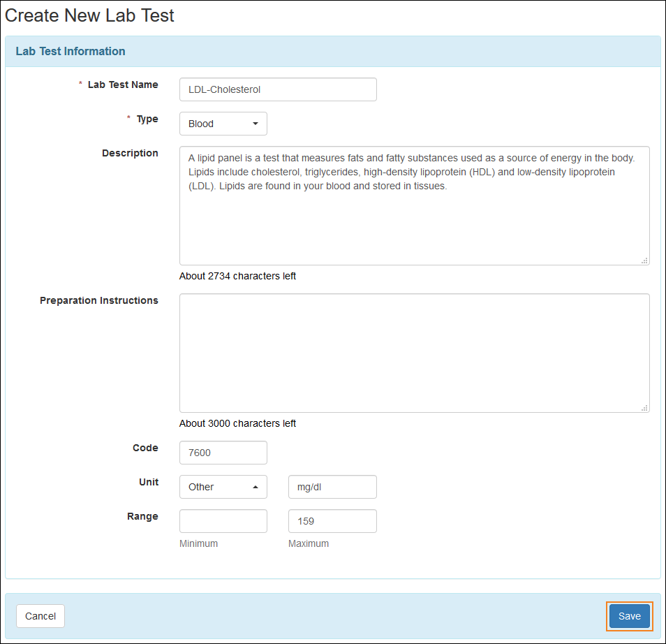Screen dimensions: 666x644
Task: Expand the Unit dropdown showing Other
Action: tap(223, 487)
